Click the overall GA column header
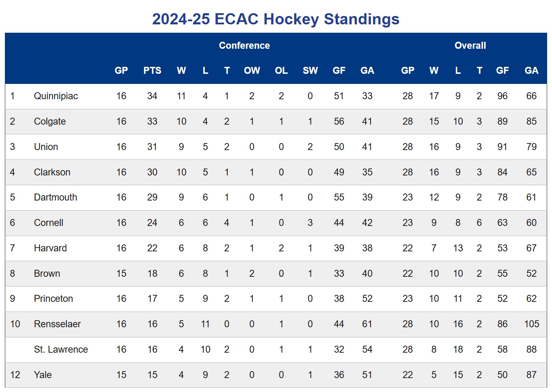Viewport: 552px width, 392px height. click(531, 71)
